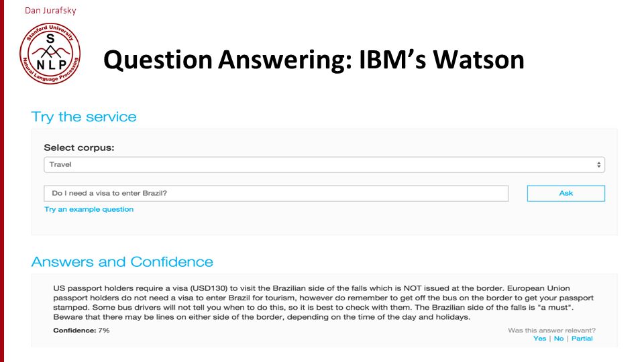The image size is (644, 362).
Task: Click the Was this answer relevant text
Action: [551, 330]
